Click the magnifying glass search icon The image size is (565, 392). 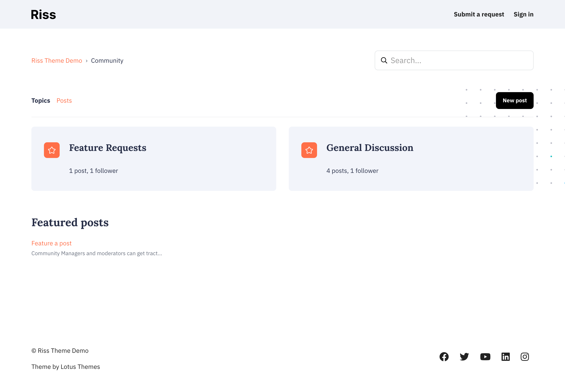tap(384, 60)
